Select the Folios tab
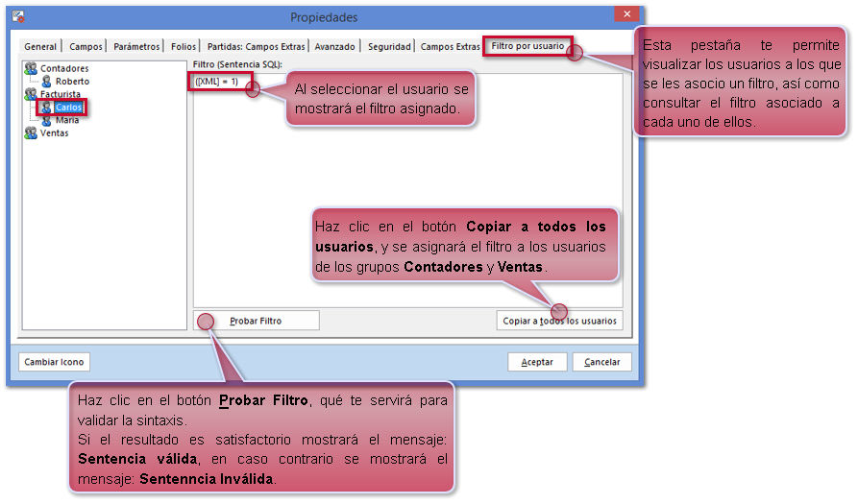The width and height of the screenshot is (858, 504). click(x=183, y=46)
